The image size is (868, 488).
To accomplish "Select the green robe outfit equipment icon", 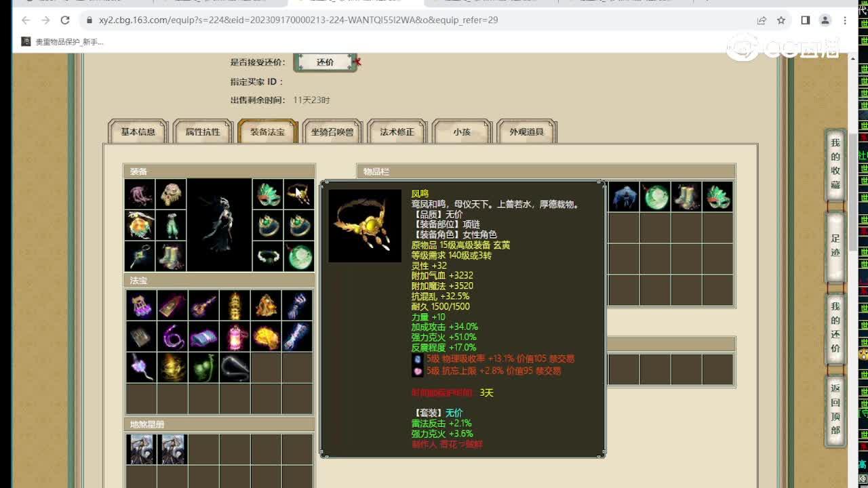I will (170, 225).
